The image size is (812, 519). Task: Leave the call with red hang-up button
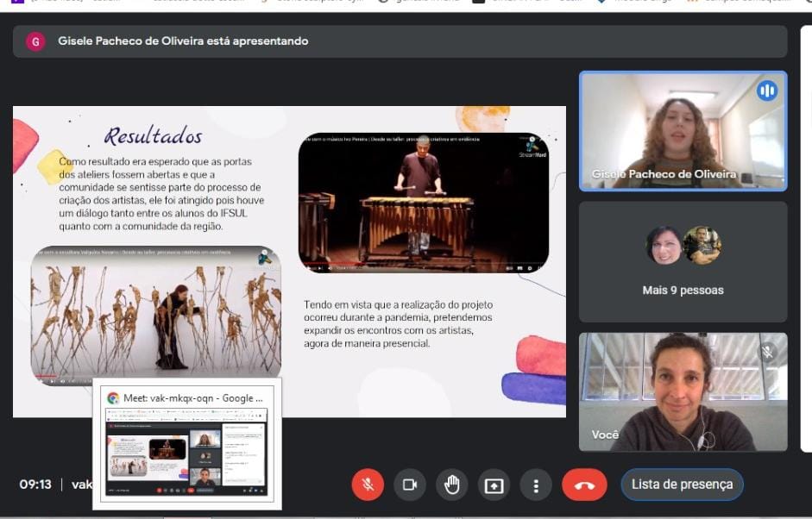584,485
